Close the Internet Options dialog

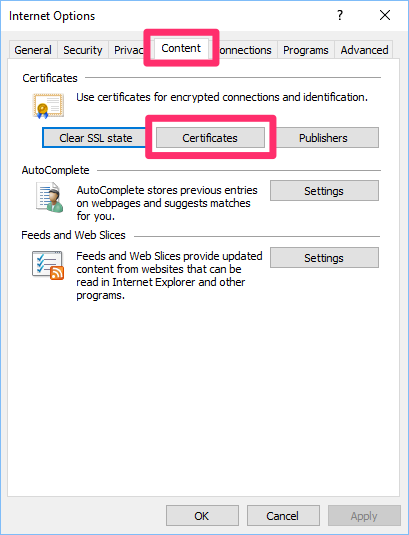pos(385,15)
